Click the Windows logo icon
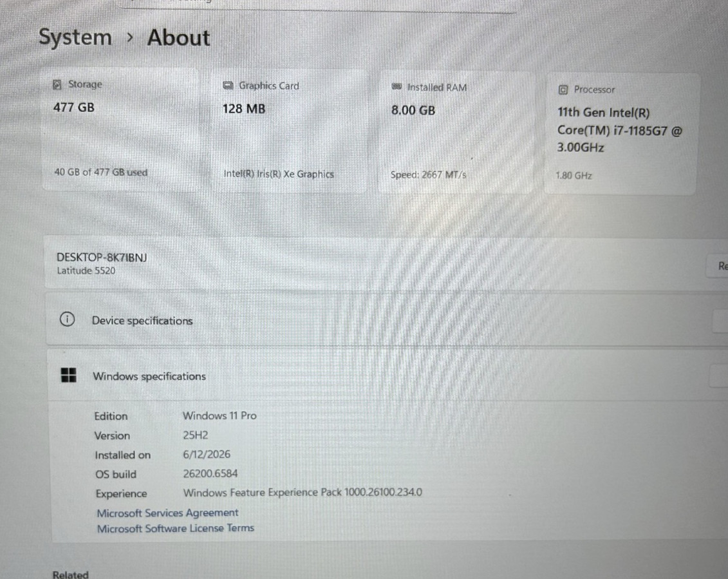The height and width of the screenshot is (579, 728). pyautogui.click(x=69, y=375)
